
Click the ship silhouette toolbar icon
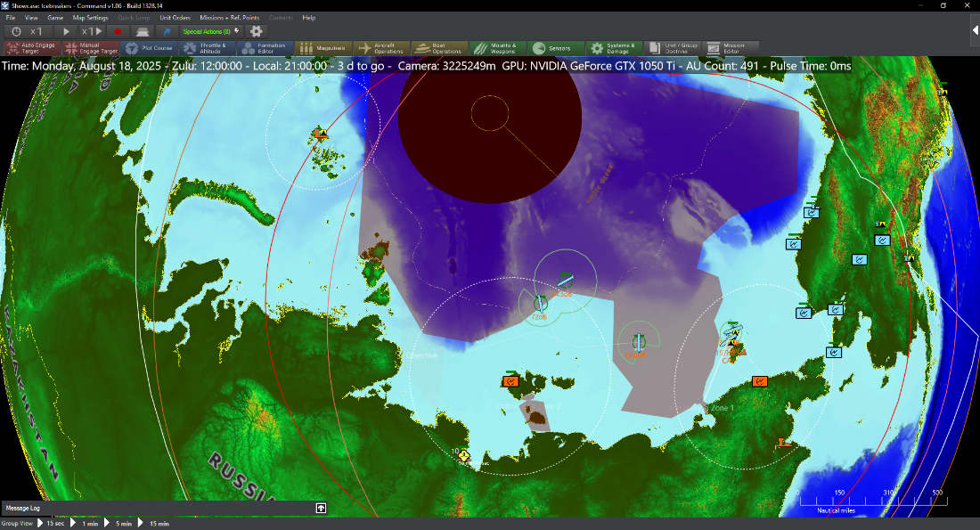[143, 31]
